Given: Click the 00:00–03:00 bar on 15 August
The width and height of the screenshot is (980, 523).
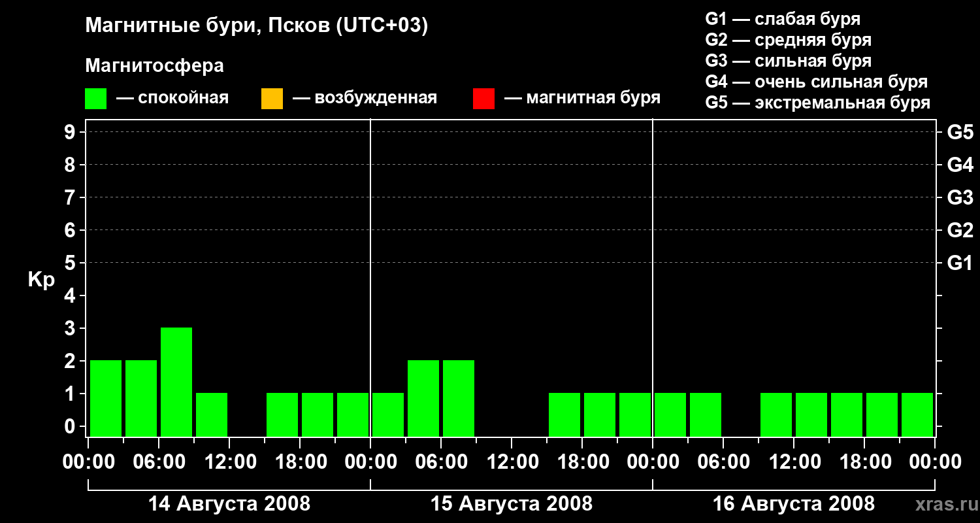Looking at the screenshot, I should (388, 414).
